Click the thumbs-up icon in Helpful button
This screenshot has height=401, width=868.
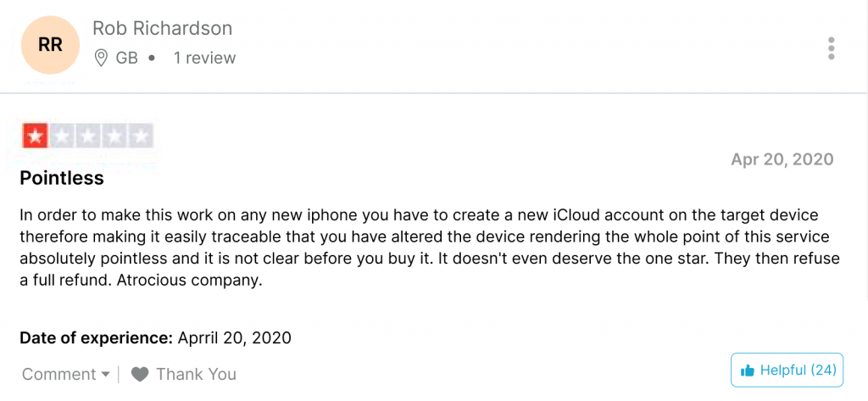pyautogui.click(x=748, y=370)
